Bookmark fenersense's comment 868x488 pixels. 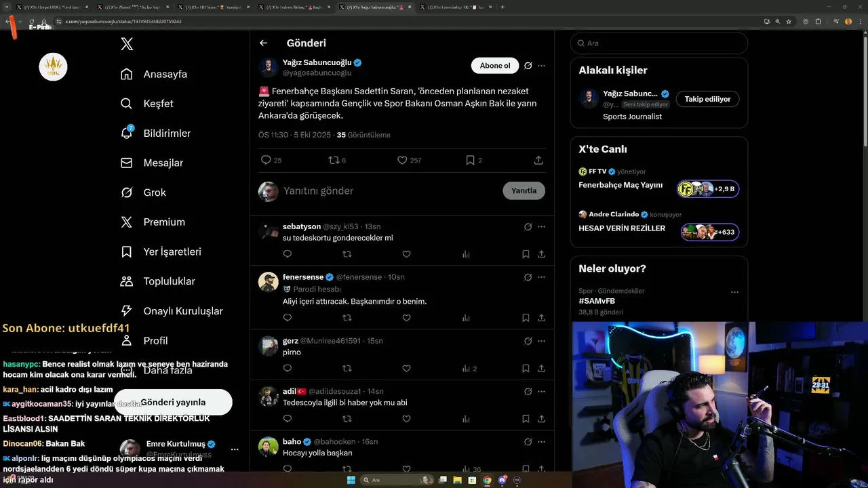[526, 318]
